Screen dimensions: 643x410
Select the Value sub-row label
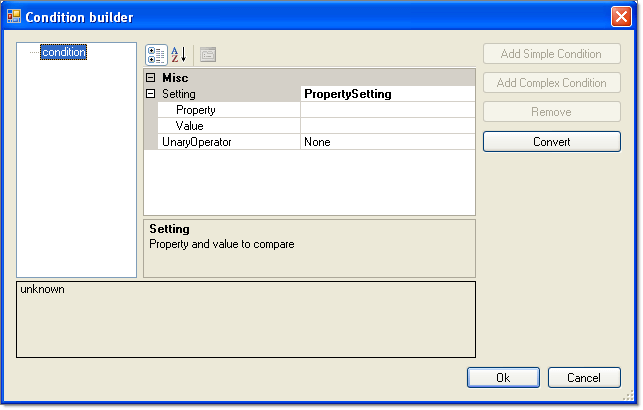click(189, 126)
